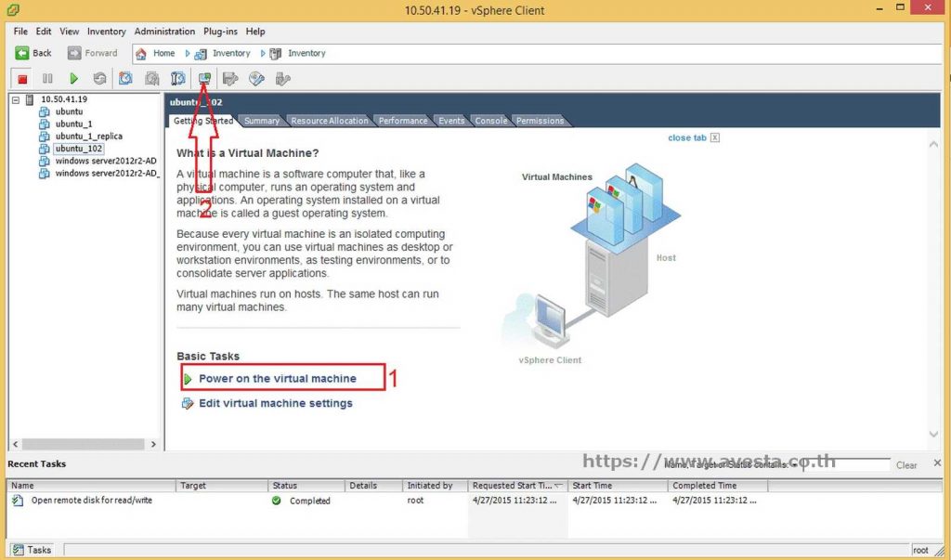Viewport: 951px width, 560px height.
Task: Select the Open remote disk for read/write task
Action: tap(92, 501)
